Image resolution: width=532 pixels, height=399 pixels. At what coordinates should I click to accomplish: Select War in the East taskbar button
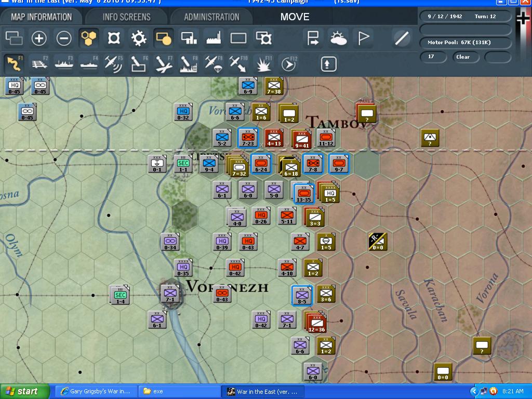(263, 391)
